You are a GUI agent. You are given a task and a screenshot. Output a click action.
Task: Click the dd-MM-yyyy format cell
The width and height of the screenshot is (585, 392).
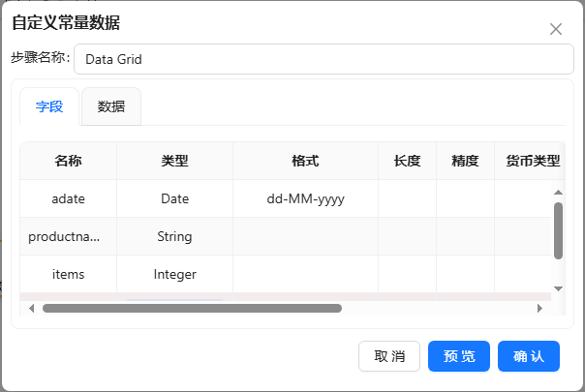pos(306,198)
